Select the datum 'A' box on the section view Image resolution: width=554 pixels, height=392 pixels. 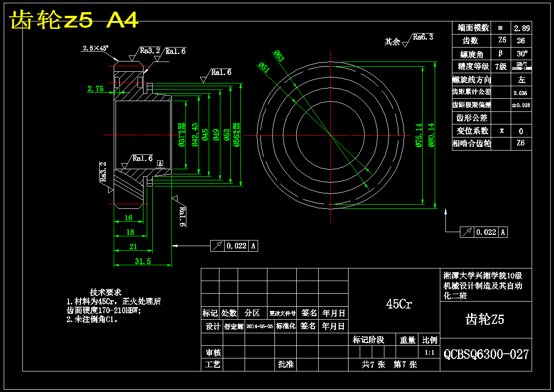pos(160,163)
